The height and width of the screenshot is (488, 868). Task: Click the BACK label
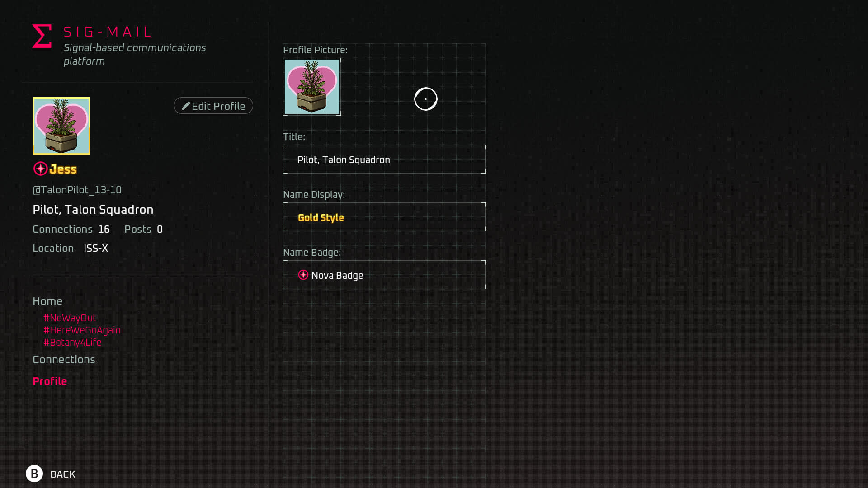coord(63,474)
